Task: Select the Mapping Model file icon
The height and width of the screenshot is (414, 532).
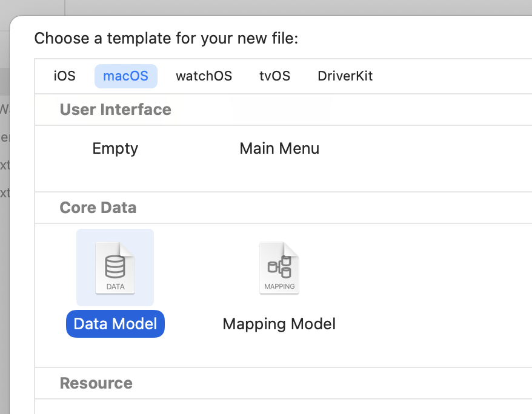Action: (x=279, y=268)
